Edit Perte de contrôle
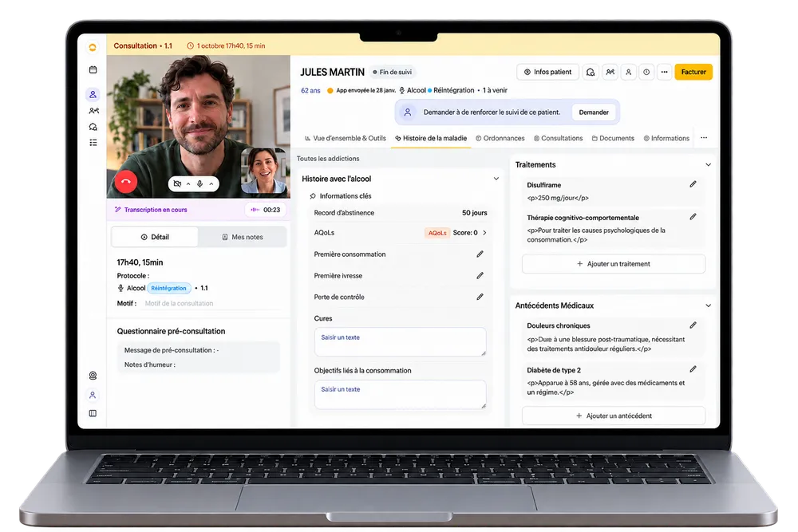Viewport: 798px width, 532px height. click(480, 297)
